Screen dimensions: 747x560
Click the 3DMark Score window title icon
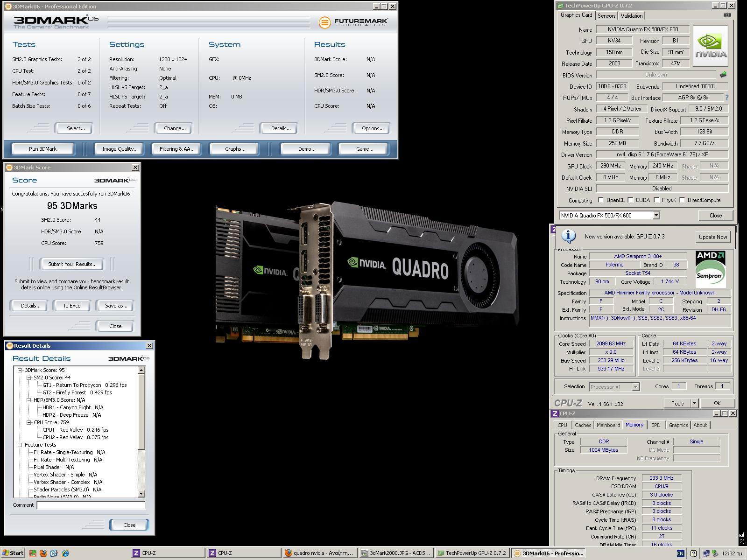(9, 167)
